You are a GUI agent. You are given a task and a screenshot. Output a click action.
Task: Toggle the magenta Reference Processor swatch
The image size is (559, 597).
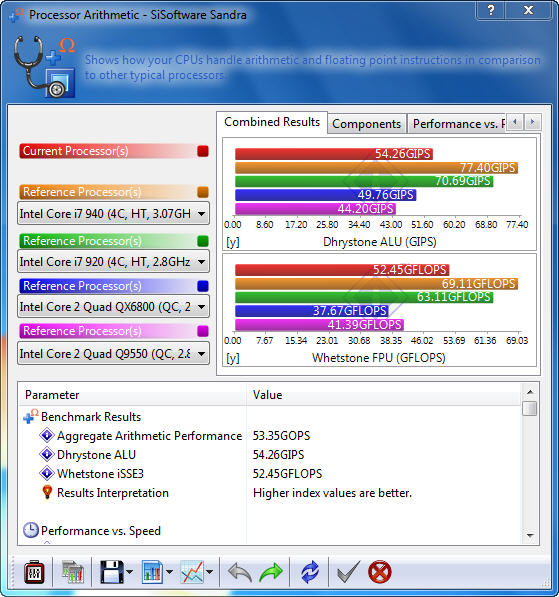tap(203, 331)
